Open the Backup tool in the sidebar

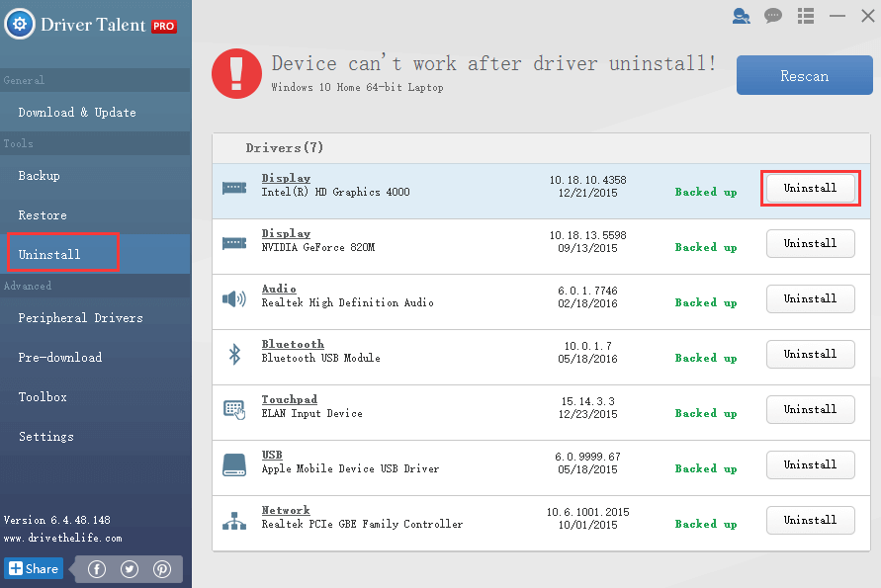[x=42, y=175]
